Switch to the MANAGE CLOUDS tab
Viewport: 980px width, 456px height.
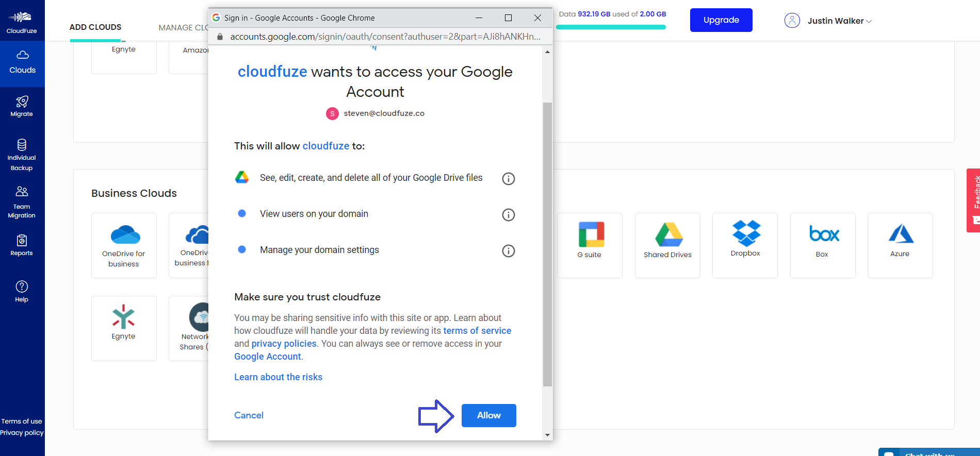[183, 28]
